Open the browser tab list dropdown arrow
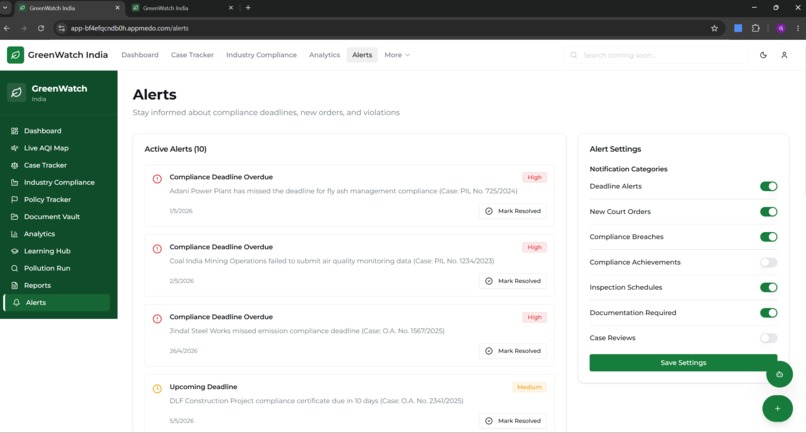Image resolution: width=806 pixels, height=433 pixels. (x=5, y=8)
